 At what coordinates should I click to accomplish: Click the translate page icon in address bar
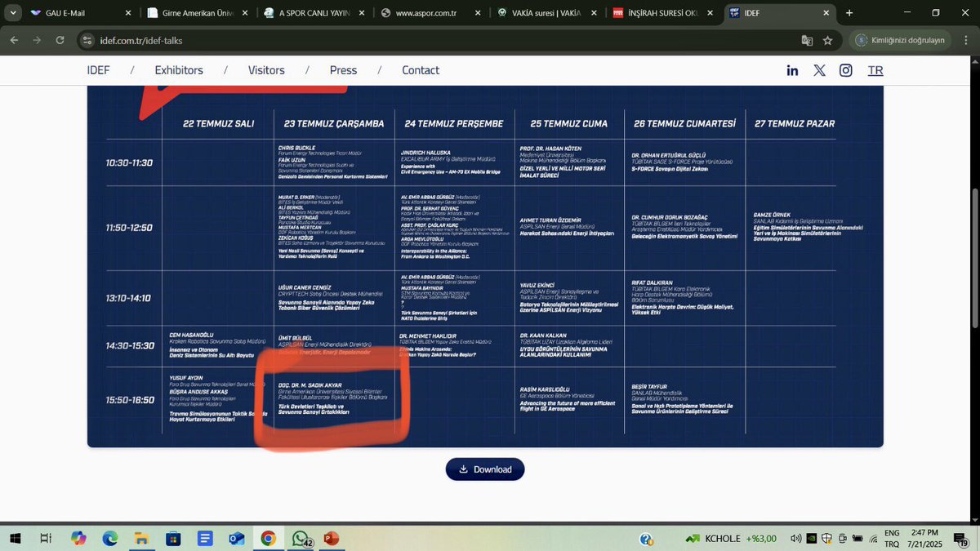click(807, 40)
